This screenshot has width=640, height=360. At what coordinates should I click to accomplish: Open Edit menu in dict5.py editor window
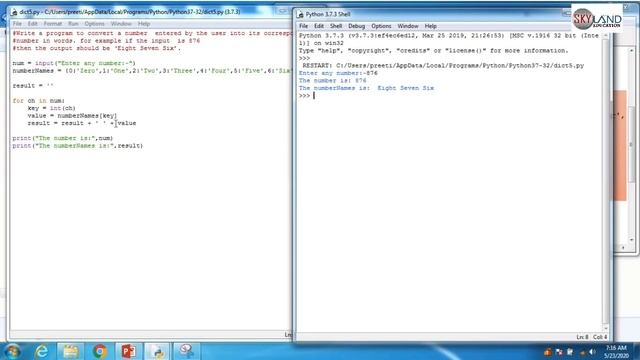click(32, 24)
